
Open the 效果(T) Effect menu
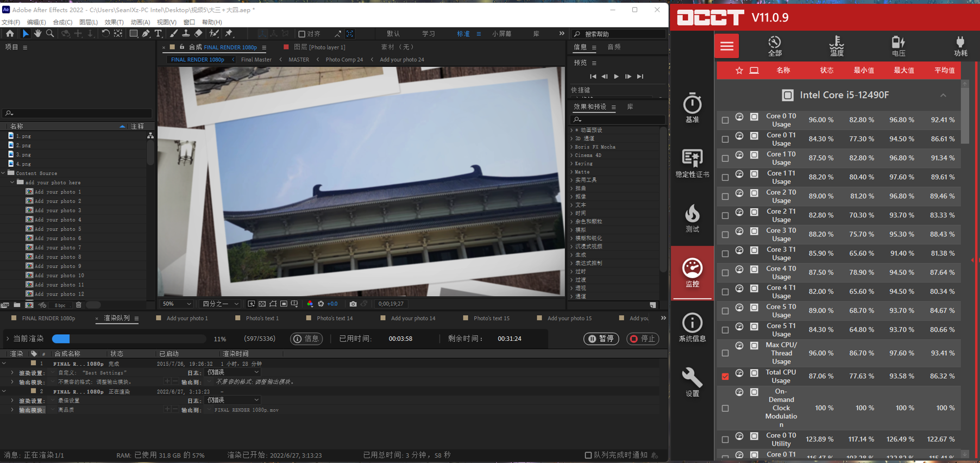[x=114, y=22]
